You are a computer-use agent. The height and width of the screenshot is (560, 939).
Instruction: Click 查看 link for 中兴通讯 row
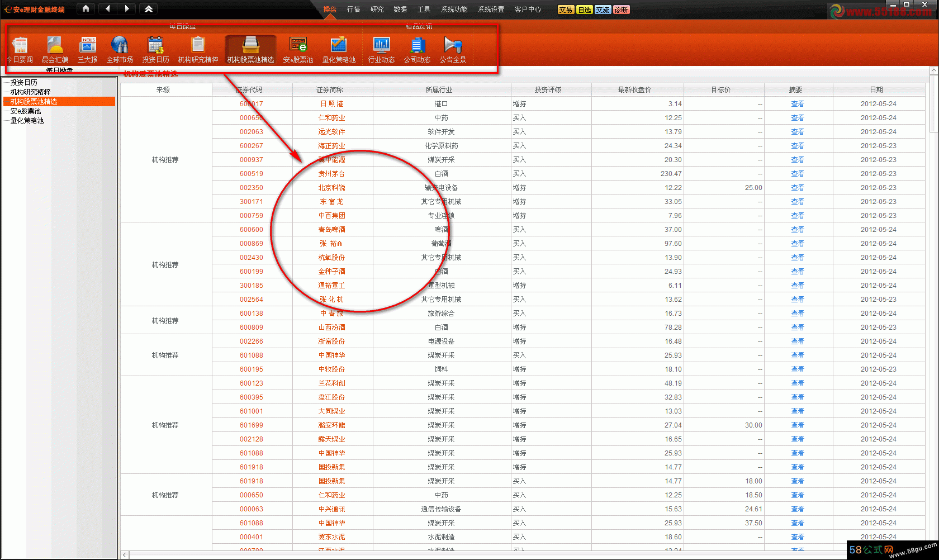(798, 509)
